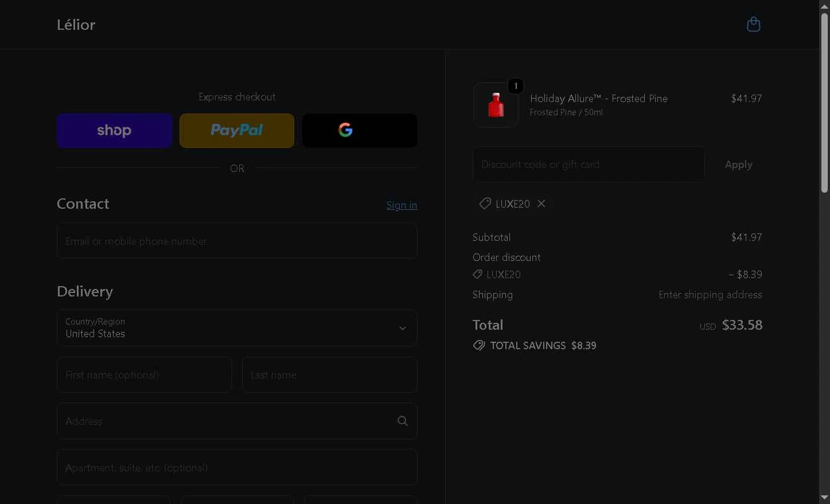Expand the Country/Region dropdown

pyautogui.click(x=237, y=328)
